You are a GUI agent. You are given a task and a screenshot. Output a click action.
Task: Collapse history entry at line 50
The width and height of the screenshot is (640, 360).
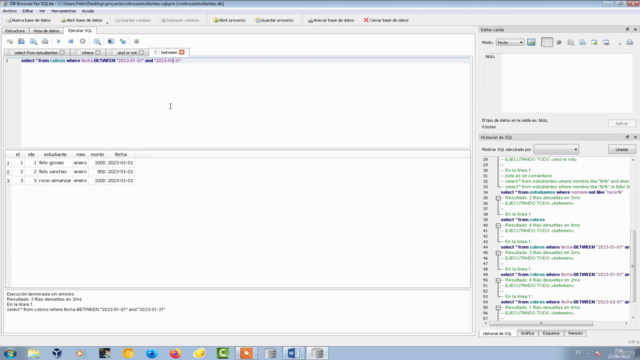coord(498,280)
